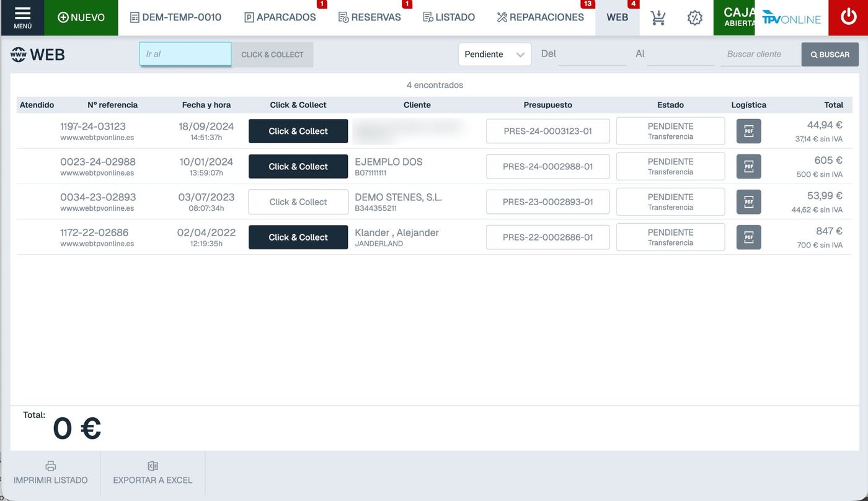Click Click & Collect for DEMO STENES, S.L.
868x501 pixels.
(x=298, y=202)
